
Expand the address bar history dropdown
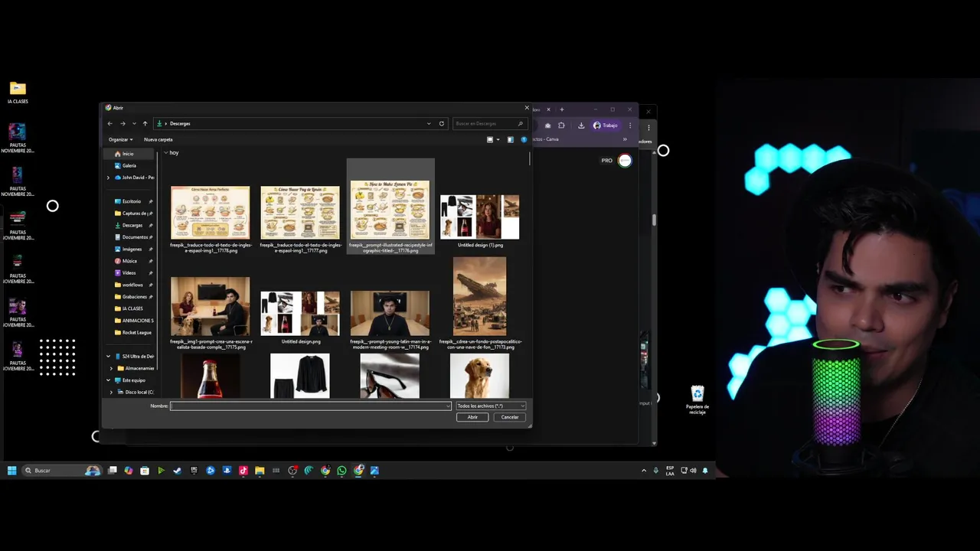429,123
